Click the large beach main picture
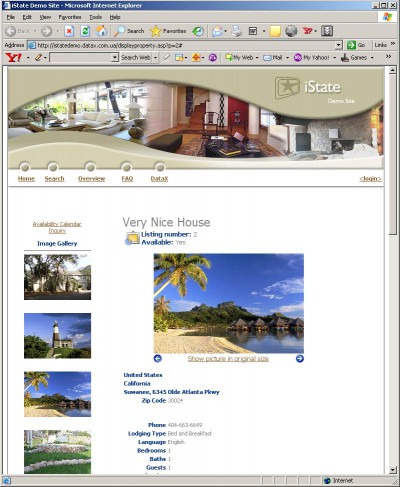 click(229, 303)
